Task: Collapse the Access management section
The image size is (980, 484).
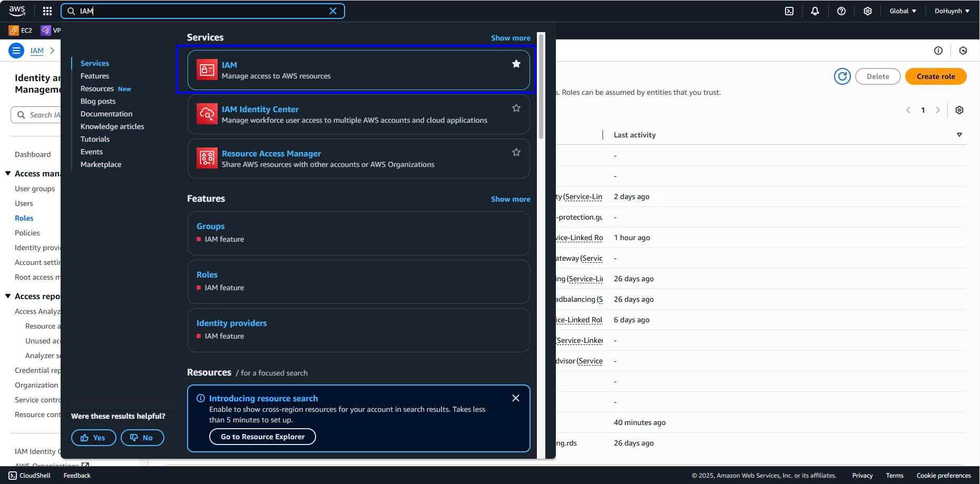Action: (x=8, y=173)
